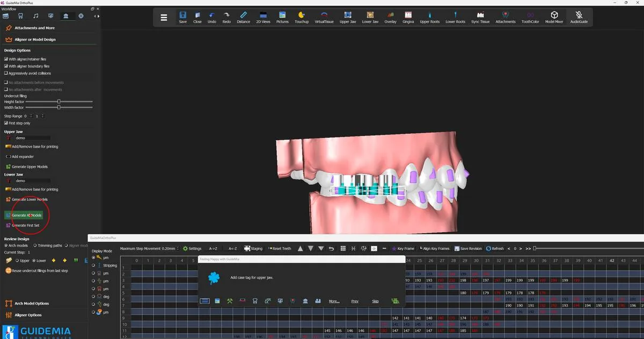Click Generate First Set
The height and width of the screenshot is (339, 644).
coord(23,226)
